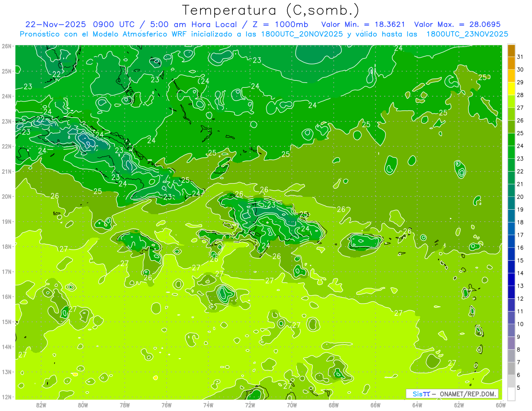Click the "Valor Min. = 18.3621" text
Viewport: 532px width, 411px height.
363,24
